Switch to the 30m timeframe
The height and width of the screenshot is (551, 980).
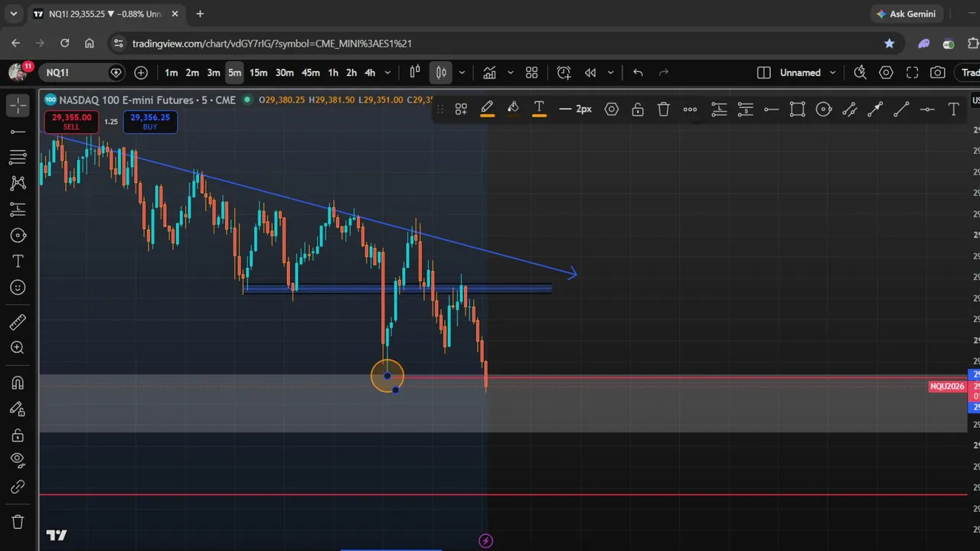(284, 73)
